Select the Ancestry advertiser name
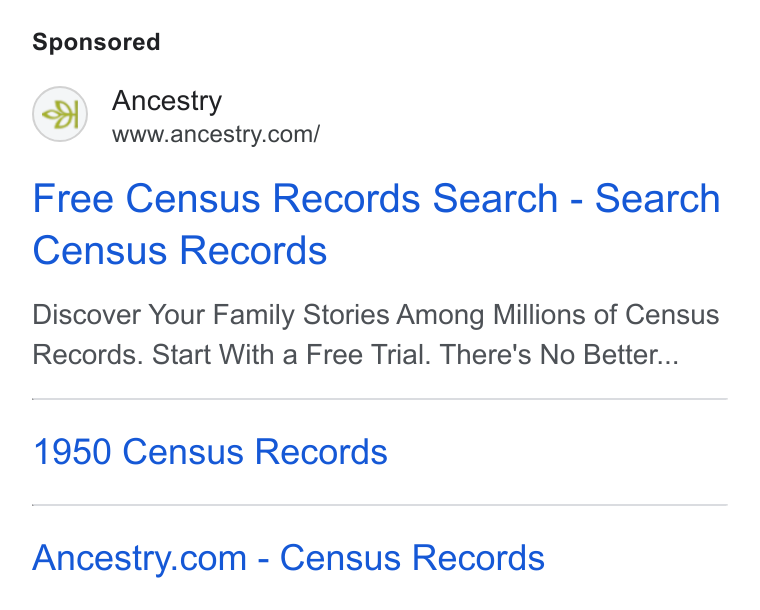The height and width of the screenshot is (610, 760). [167, 102]
